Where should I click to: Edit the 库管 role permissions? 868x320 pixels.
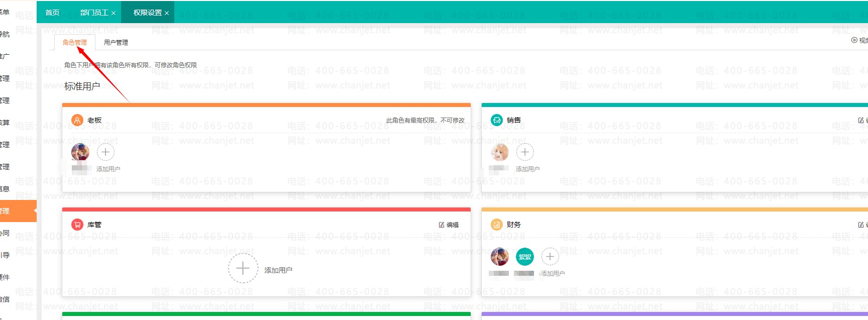pos(449,225)
